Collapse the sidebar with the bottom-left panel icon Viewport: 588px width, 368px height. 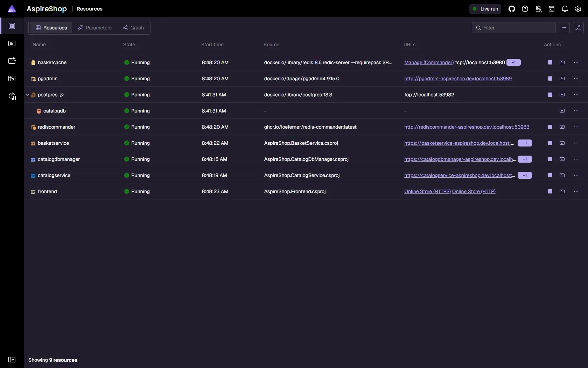(12, 360)
